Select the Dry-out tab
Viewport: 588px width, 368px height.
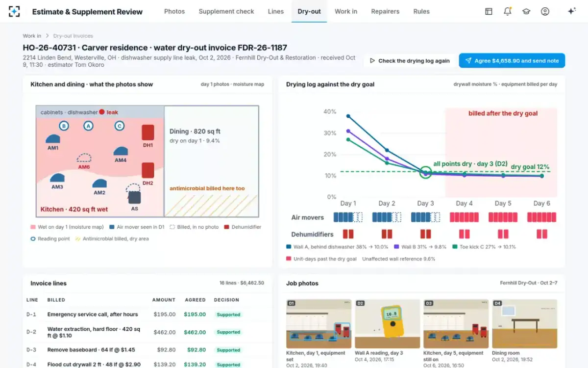point(309,11)
